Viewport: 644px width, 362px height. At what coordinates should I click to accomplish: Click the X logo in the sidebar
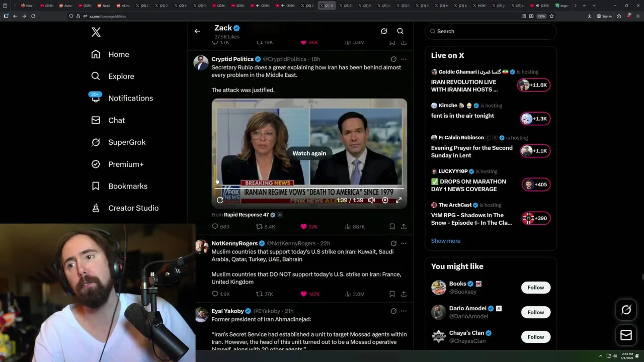(96, 32)
